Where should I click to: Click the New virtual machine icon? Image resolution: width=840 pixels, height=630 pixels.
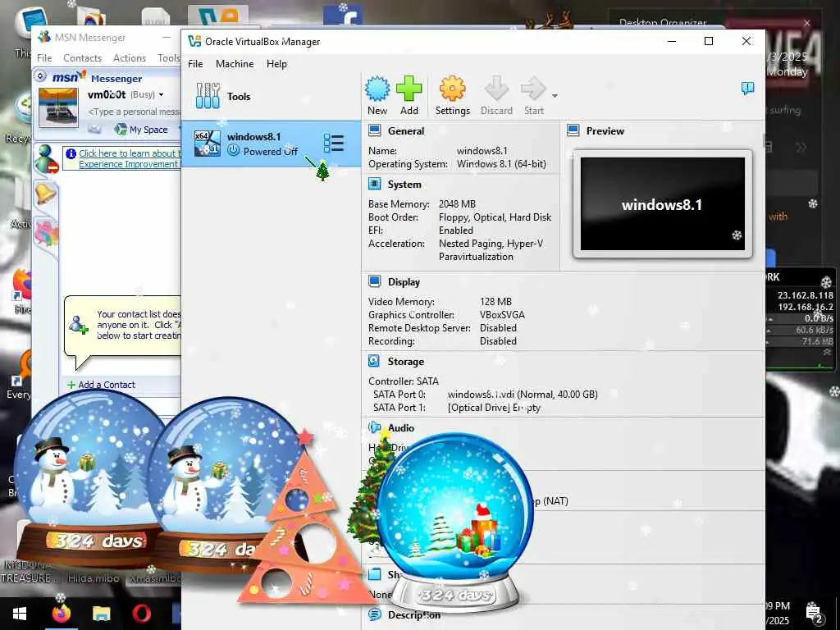pyautogui.click(x=377, y=89)
